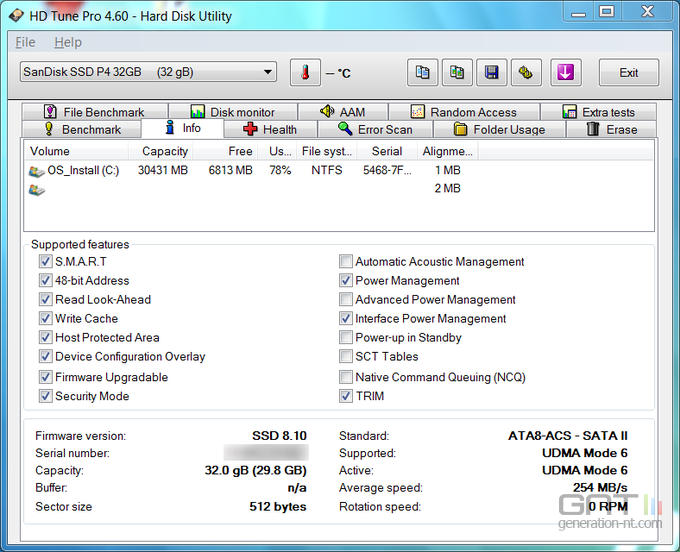This screenshot has height=552, width=680.
Task: Open the options wrench icon button
Action: click(x=526, y=72)
